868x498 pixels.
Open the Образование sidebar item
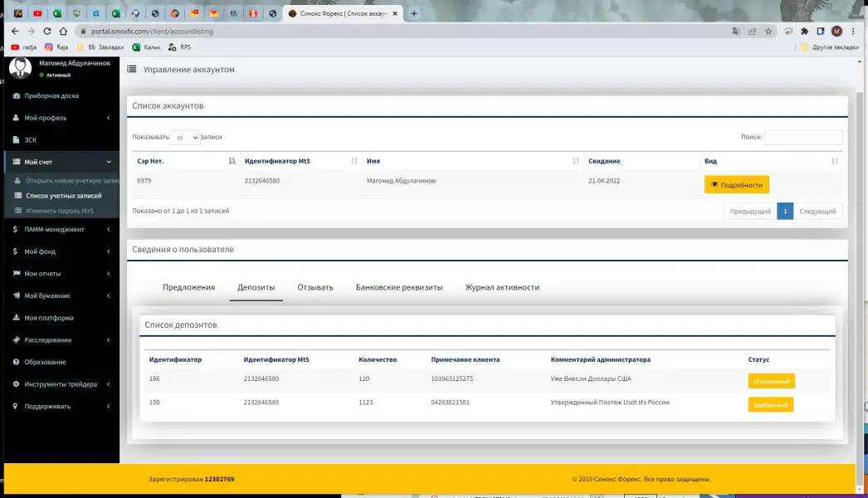[x=45, y=362]
